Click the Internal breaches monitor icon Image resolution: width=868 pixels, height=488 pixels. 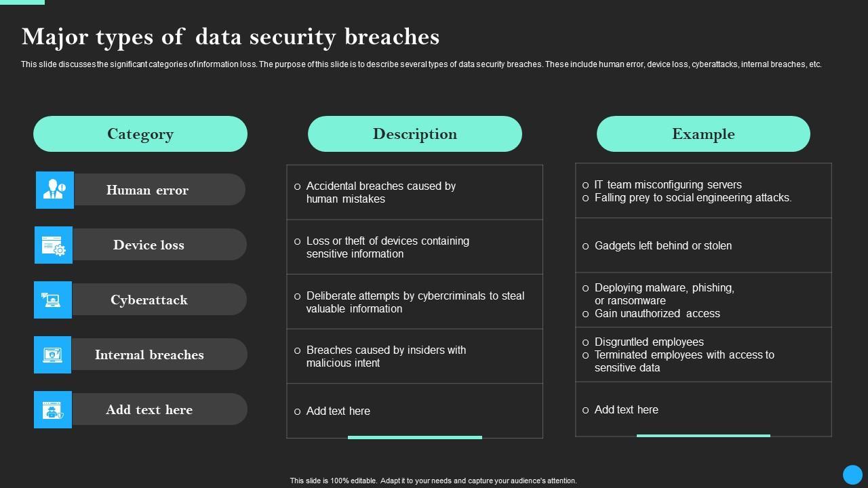[52, 354]
